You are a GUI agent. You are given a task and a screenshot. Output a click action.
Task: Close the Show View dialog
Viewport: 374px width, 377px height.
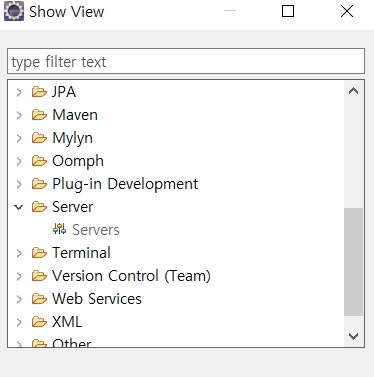click(347, 11)
